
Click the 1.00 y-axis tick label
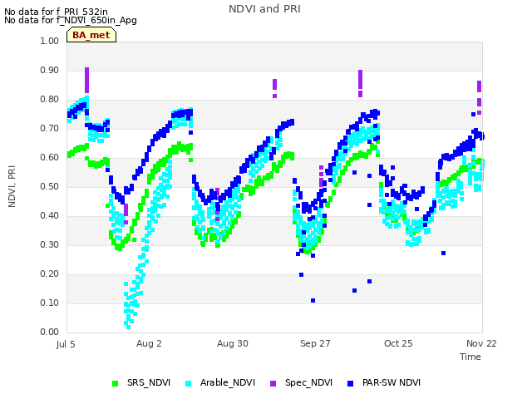[x=50, y=41]
